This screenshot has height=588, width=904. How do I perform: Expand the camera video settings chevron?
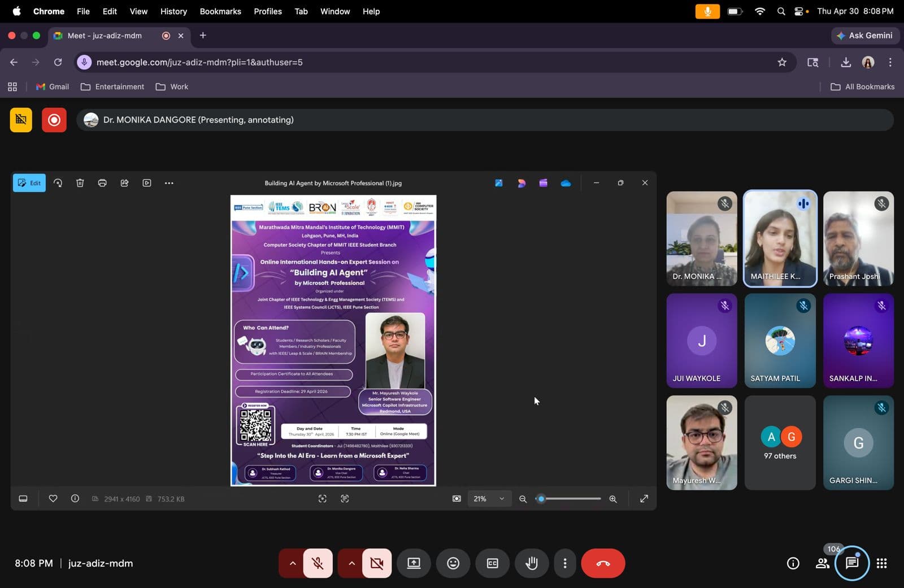coord(351,563)
